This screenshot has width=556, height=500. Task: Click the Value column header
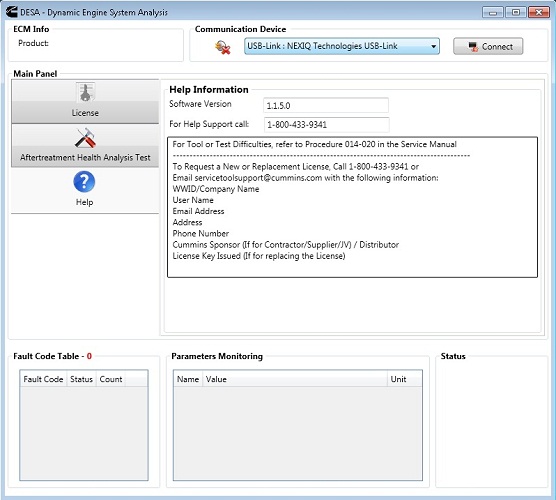click(295, 379)
